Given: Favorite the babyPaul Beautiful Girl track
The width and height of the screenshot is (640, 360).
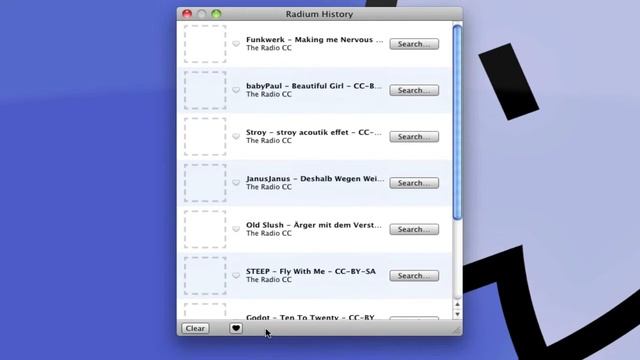Looking at the screenshot, I should 236,90.
